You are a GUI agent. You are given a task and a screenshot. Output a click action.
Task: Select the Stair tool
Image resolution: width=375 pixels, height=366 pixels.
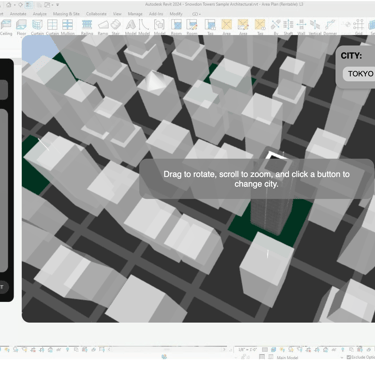pyautogui.click(x=116, y=27)
